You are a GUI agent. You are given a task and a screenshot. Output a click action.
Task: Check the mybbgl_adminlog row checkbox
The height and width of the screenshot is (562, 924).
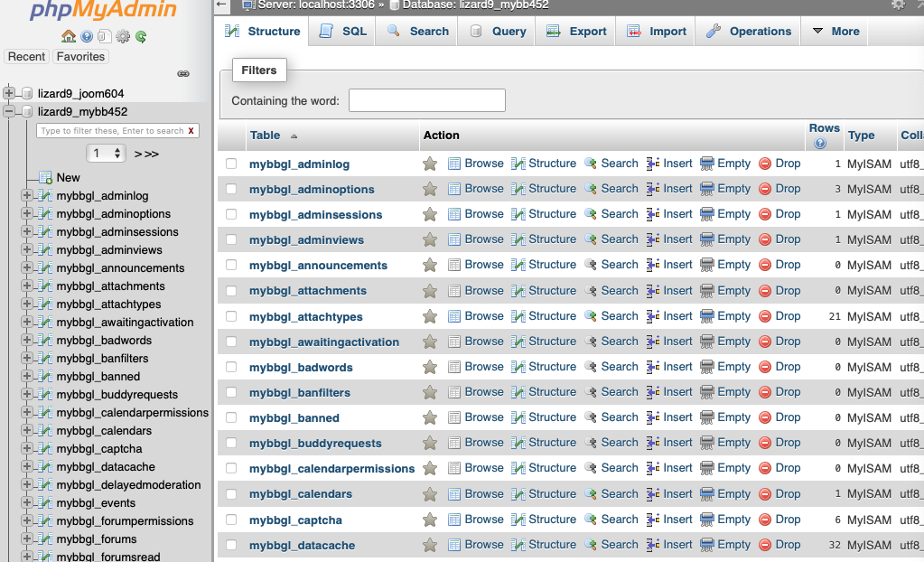tap(231, 164)
